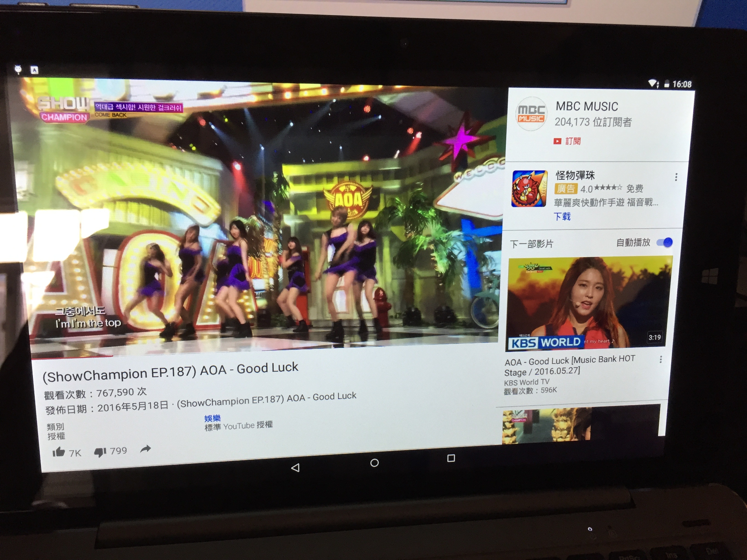Tap the 標準 YouTube 授權 license text
The image size is (747, 560).
(x=238, y=426)
